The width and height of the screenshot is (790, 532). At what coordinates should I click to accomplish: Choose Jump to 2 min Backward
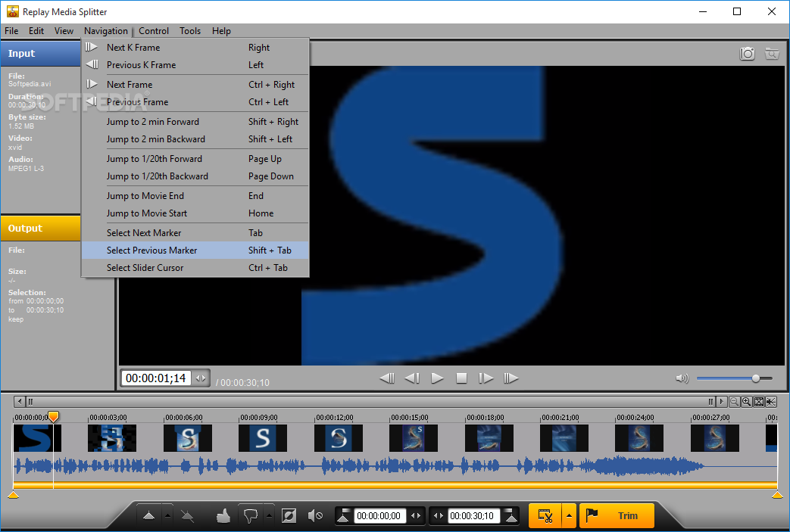[x=195, y=139]
